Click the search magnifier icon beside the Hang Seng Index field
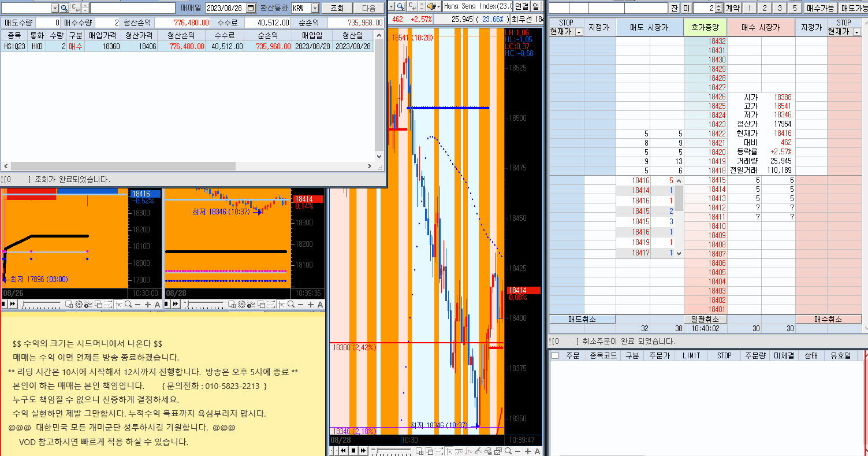Image resolution: width=868 pixels, height=456 pixels. (400, 6)
